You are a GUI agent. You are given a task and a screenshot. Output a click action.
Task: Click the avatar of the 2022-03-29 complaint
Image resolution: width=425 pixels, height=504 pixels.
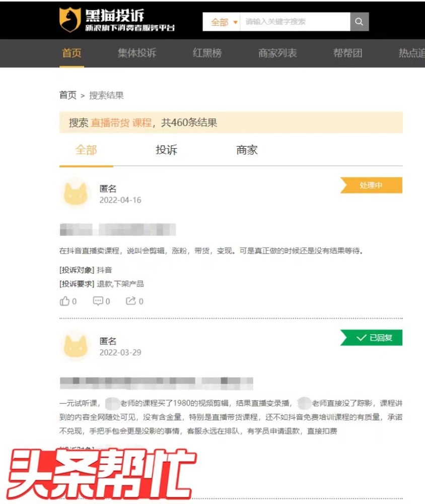point(76,346)
